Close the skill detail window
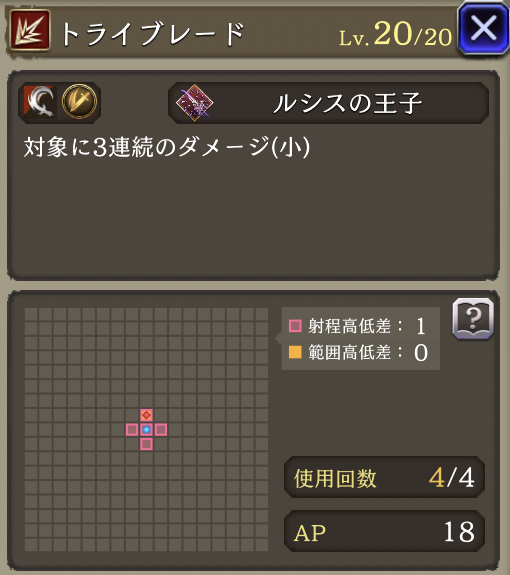The height and width of the screenshot is (575, 510). coord(483,29)
